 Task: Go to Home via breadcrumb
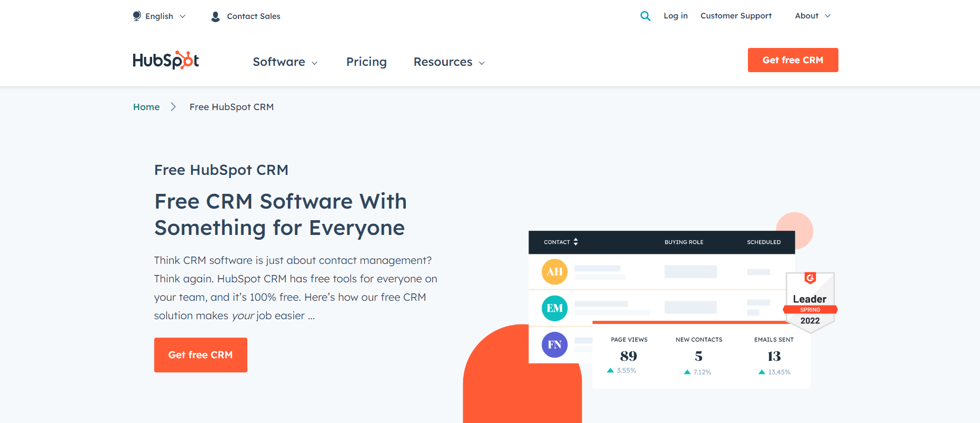[x=146, y=107]
